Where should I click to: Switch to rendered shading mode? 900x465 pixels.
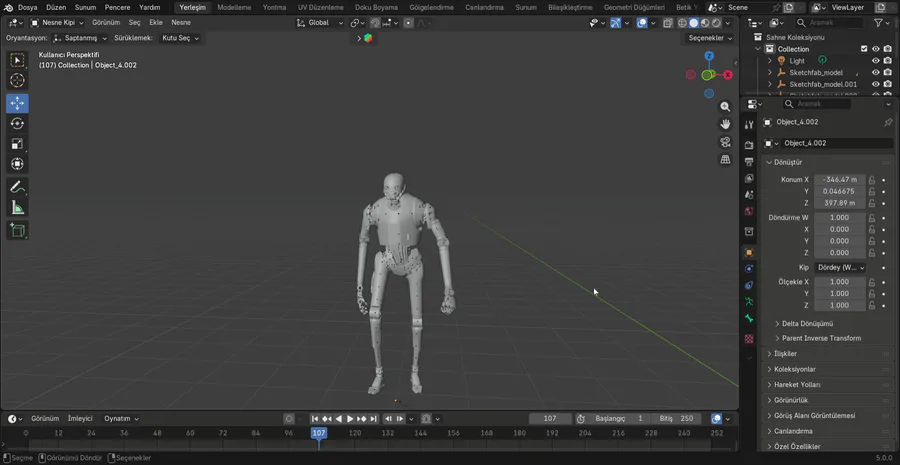pos(716,23)
